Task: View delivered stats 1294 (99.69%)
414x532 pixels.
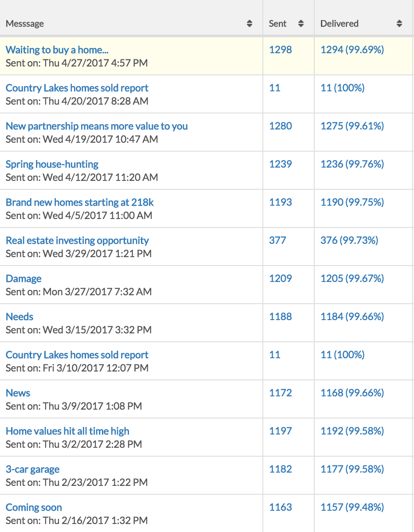Action: coord(352,50)
